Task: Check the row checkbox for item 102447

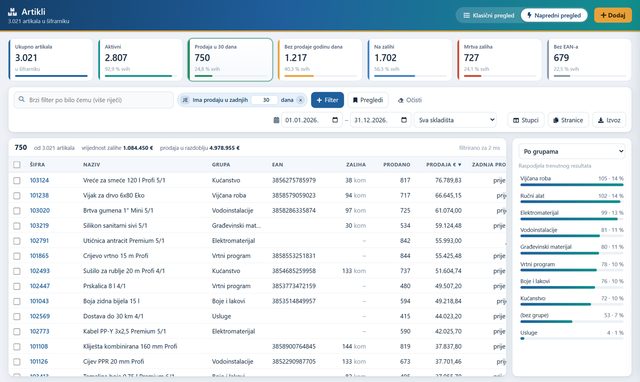Action: (x=17, y=286)
